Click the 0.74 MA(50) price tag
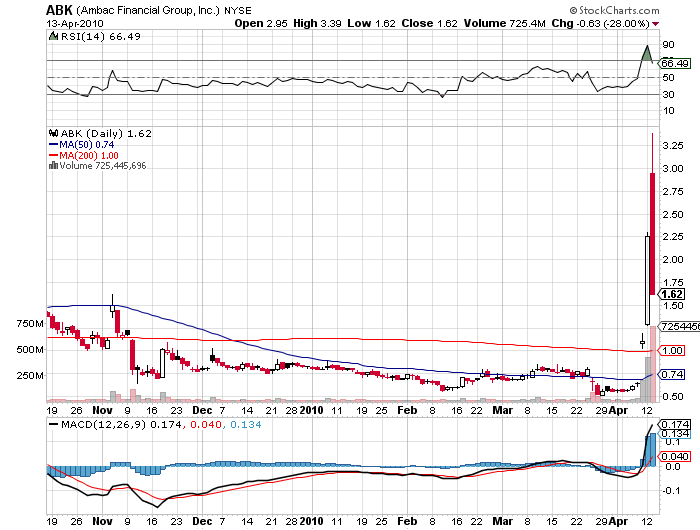The width and height of the screenshot is (700, 530). [672, 374]
